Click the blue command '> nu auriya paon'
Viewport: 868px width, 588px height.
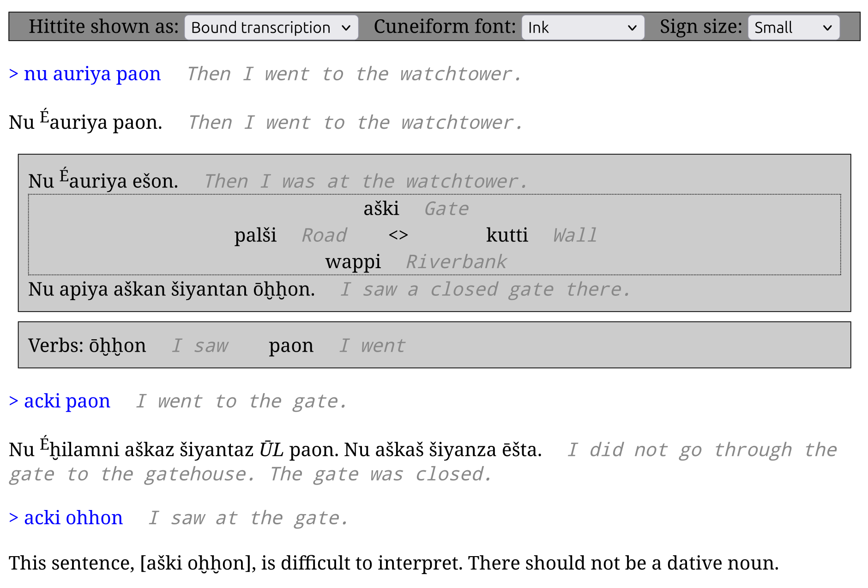point(85,74)
